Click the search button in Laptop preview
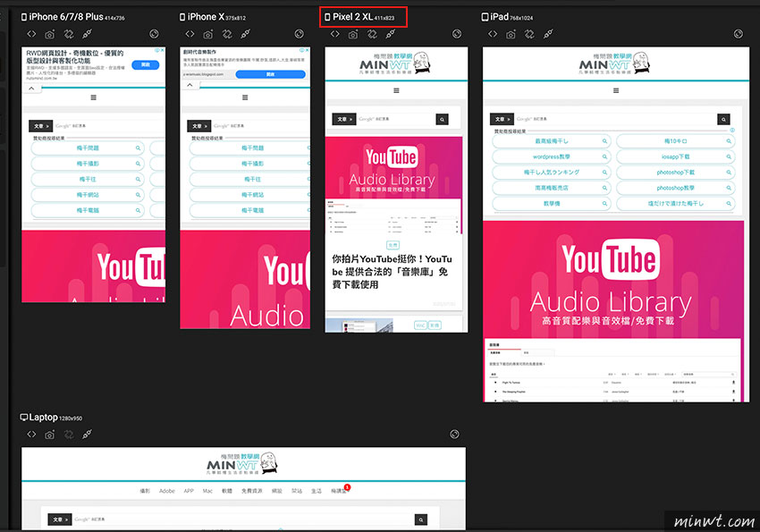760x532 pixels. pos(421,519)
